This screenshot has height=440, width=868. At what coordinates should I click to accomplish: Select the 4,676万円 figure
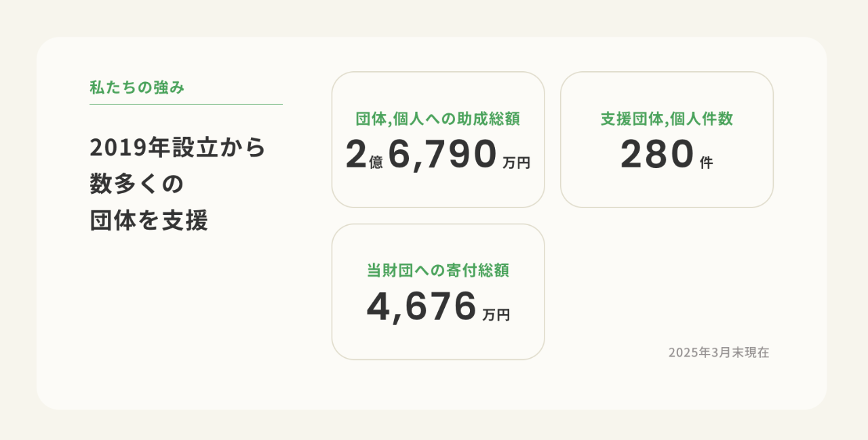pyautogui.click(x=438, y=306)
